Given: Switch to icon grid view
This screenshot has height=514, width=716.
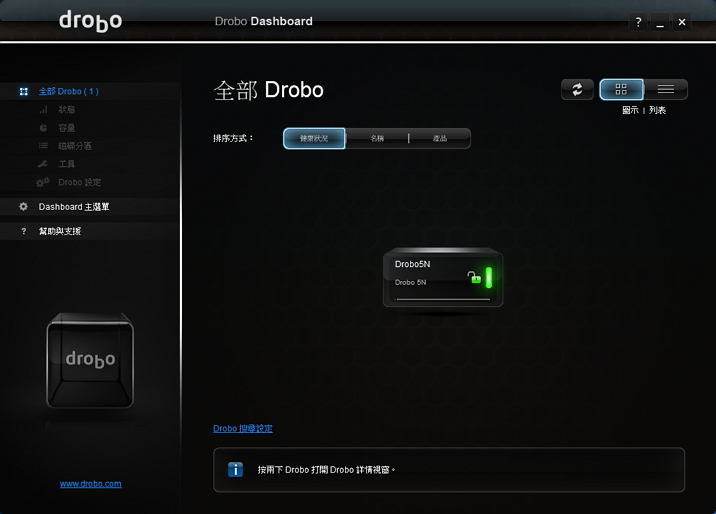Looking at the screenshot, I should click(x=621, y=89).
